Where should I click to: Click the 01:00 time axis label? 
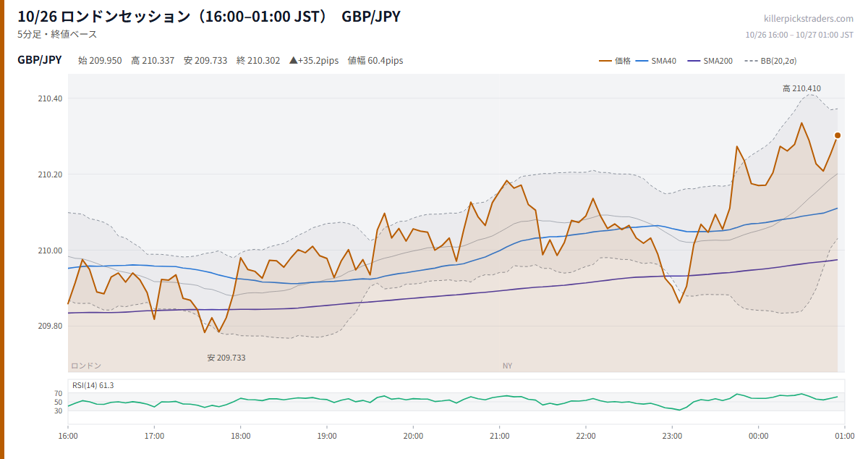(x=845, y=437)
